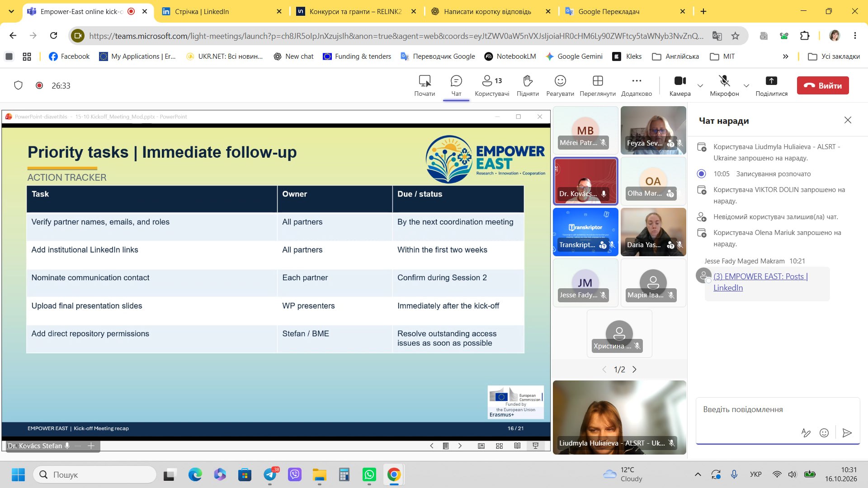The image size is (868, 488).
Task: Open the Чат panel toggle in toolbar
Action: 456,85
